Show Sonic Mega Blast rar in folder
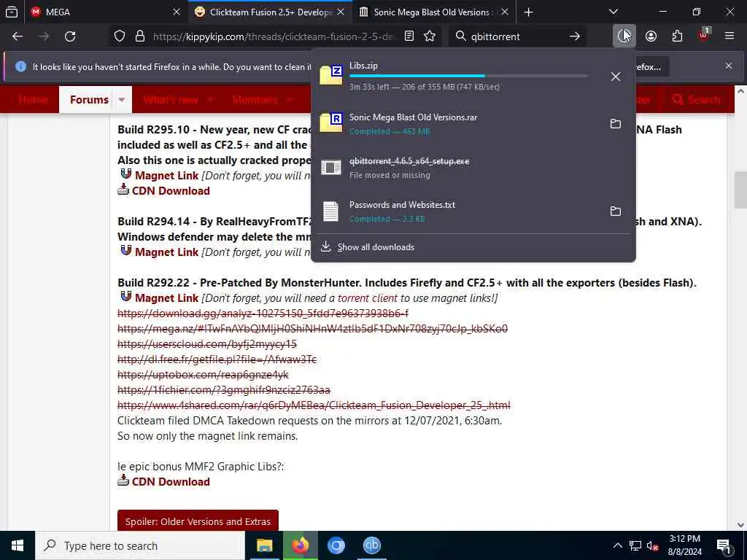This screenshot has height=560, width=747. (616, 123)
